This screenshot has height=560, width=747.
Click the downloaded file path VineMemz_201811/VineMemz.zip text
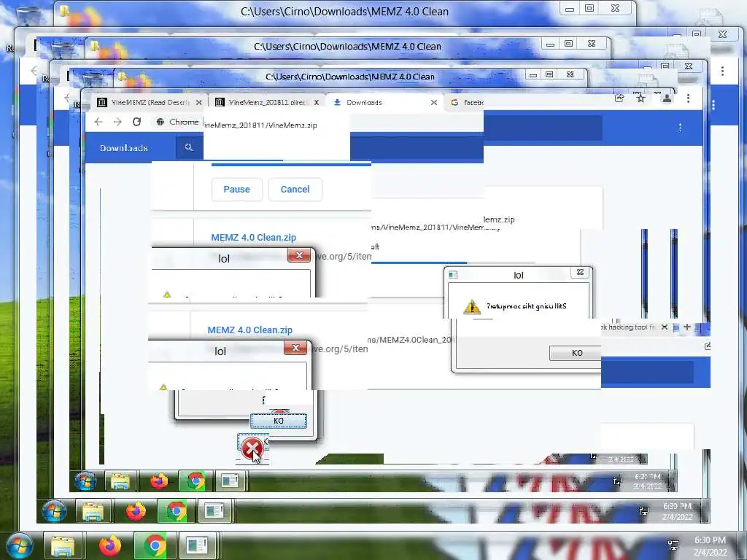pyautogui.click(x=260, y=125)
